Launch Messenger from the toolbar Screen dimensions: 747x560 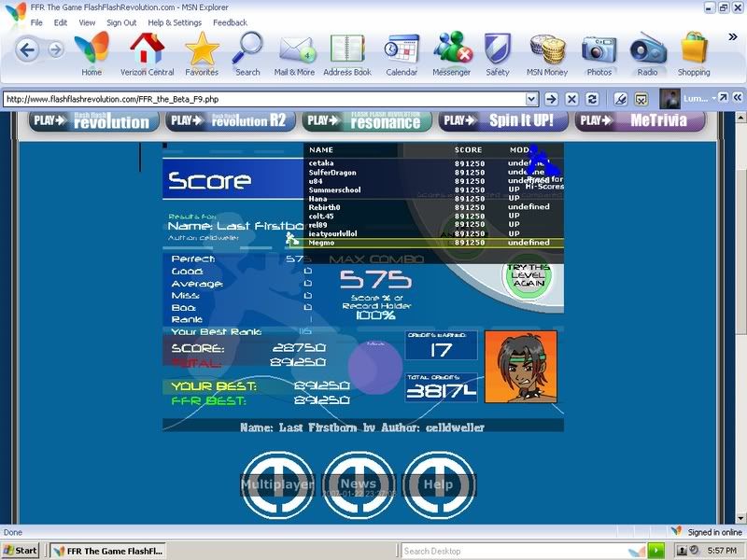click(x=451, y=49)
